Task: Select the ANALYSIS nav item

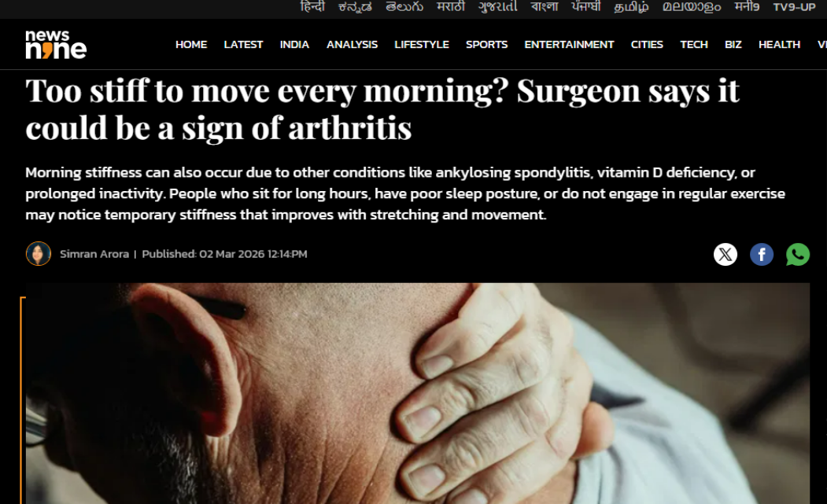Action: [x=352, y=45]
